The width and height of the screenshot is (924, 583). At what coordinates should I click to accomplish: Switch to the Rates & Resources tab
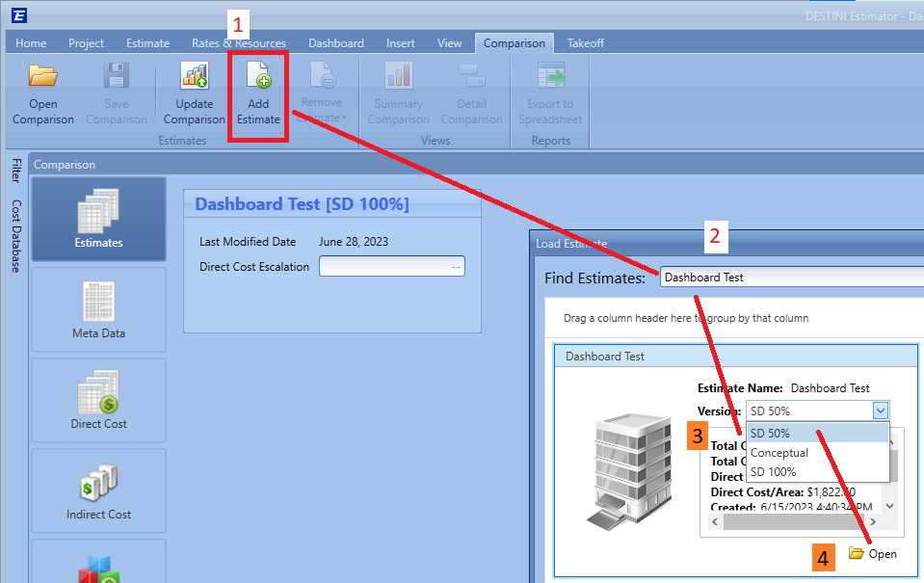tap(239, 43)
